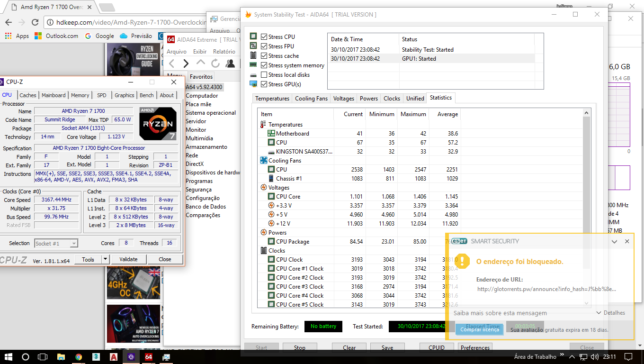Open the Socket #1 selection combo box
Screen dimensions: 644x364
pos(56,243)
